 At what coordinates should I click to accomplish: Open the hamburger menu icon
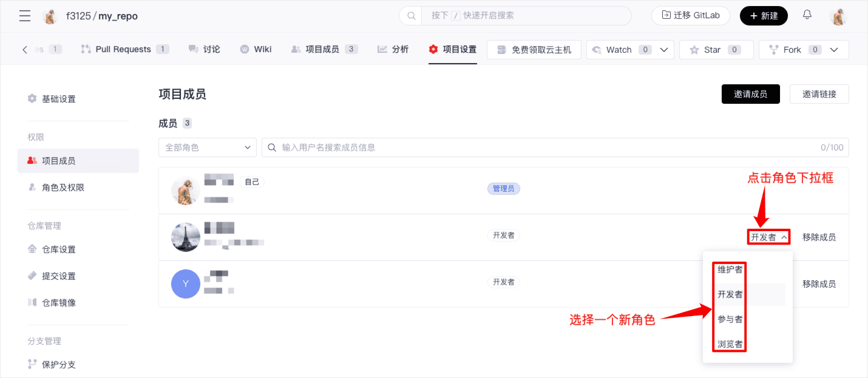pos(25,16)
